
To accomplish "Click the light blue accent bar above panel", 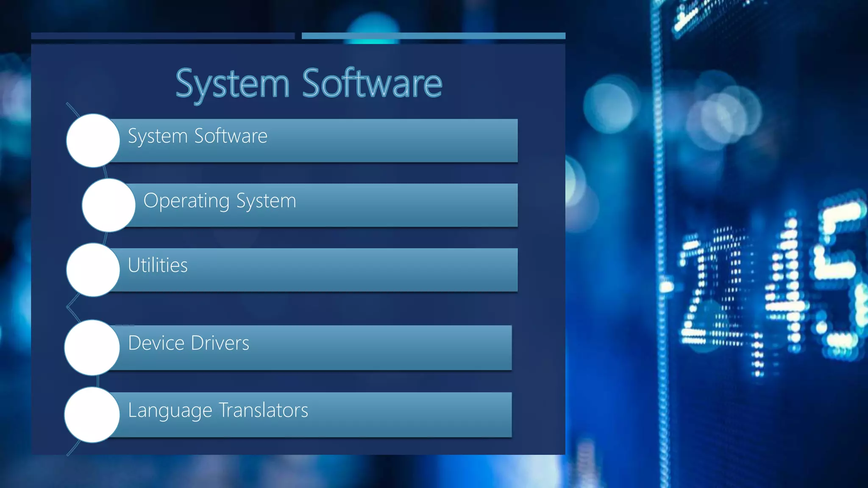I will tap(433, 36).
